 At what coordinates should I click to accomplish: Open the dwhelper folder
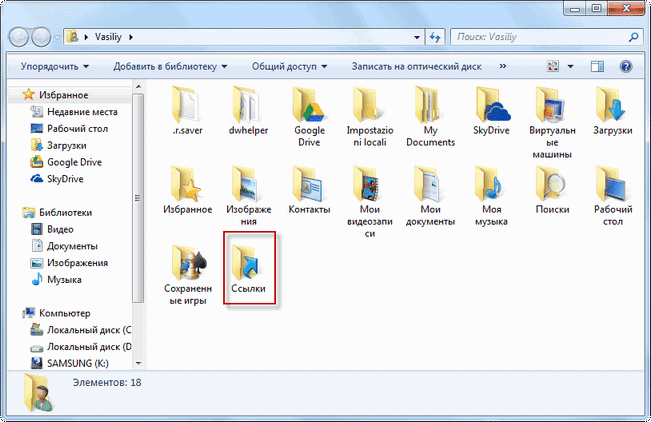(248, 110)
